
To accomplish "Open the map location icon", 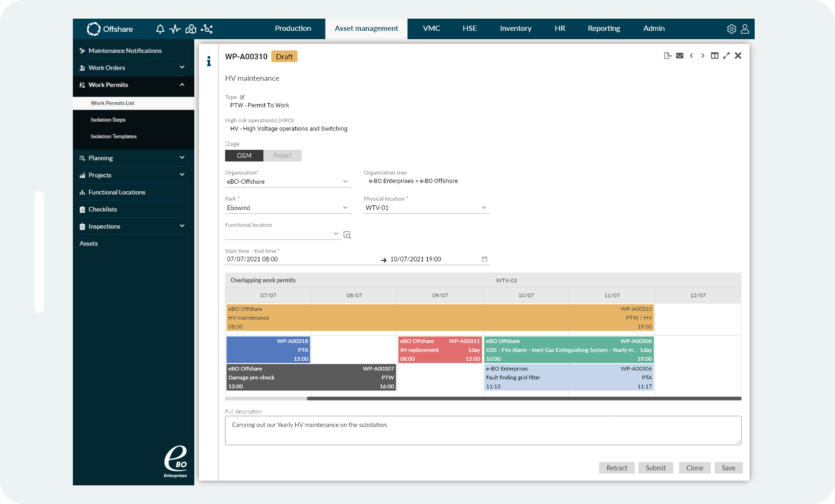I will pos(191,29).
